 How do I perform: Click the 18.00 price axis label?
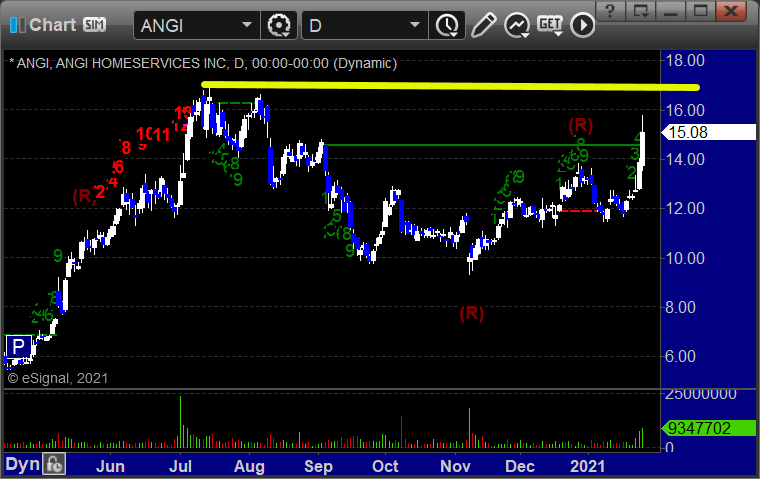click(x=685, y=61)
